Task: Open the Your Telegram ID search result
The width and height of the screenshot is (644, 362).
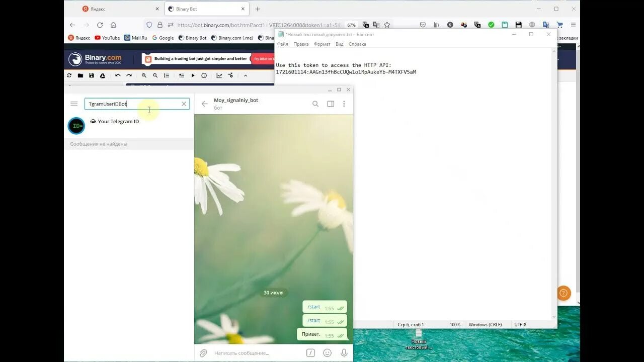Action: coord(129,126)
